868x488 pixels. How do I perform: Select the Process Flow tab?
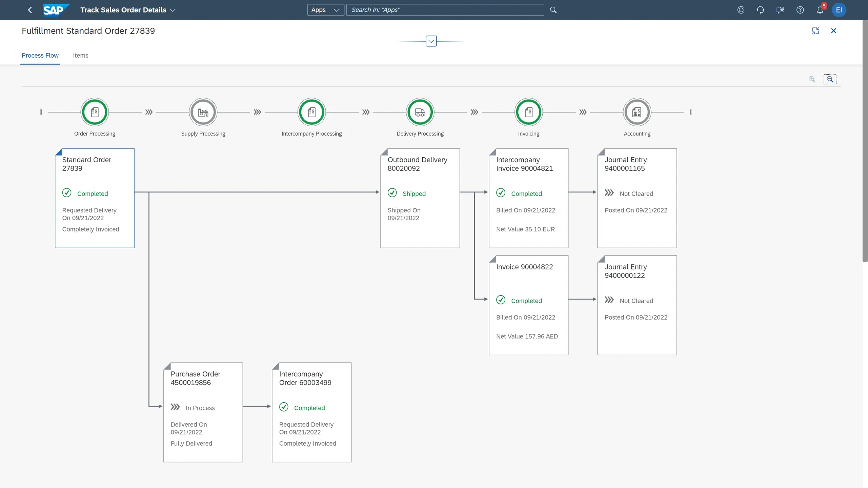coord(40,55)
